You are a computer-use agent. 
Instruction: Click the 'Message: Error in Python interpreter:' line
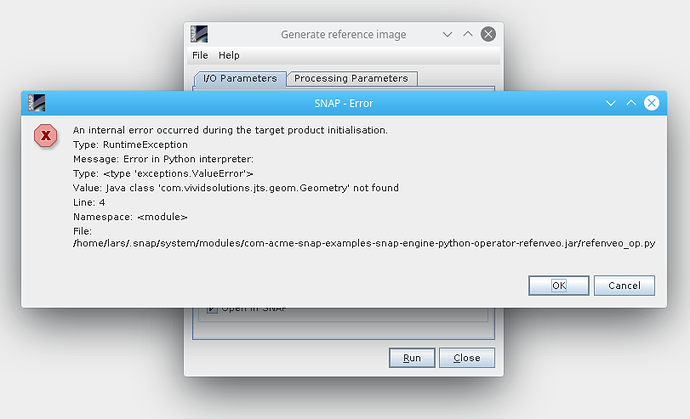[x=163, y=159]
